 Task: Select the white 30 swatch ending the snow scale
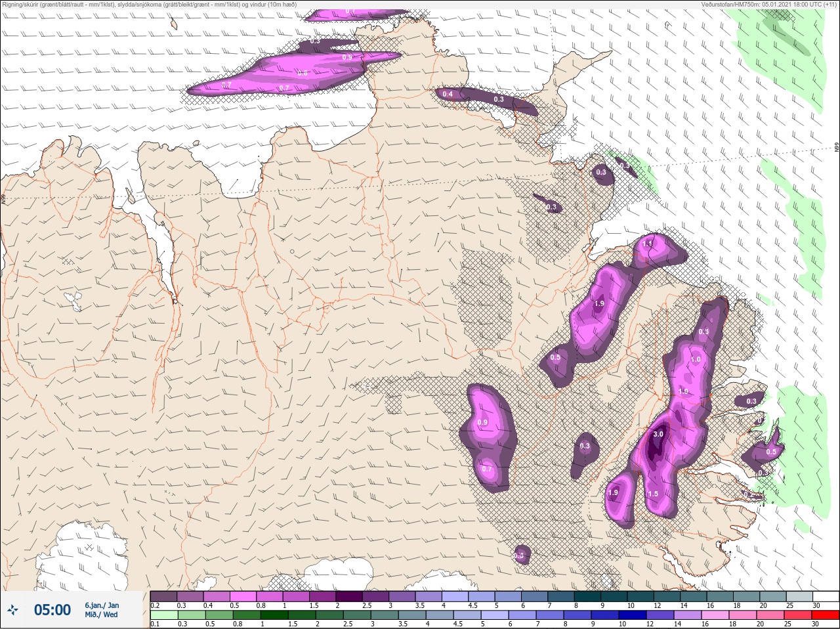826,596
